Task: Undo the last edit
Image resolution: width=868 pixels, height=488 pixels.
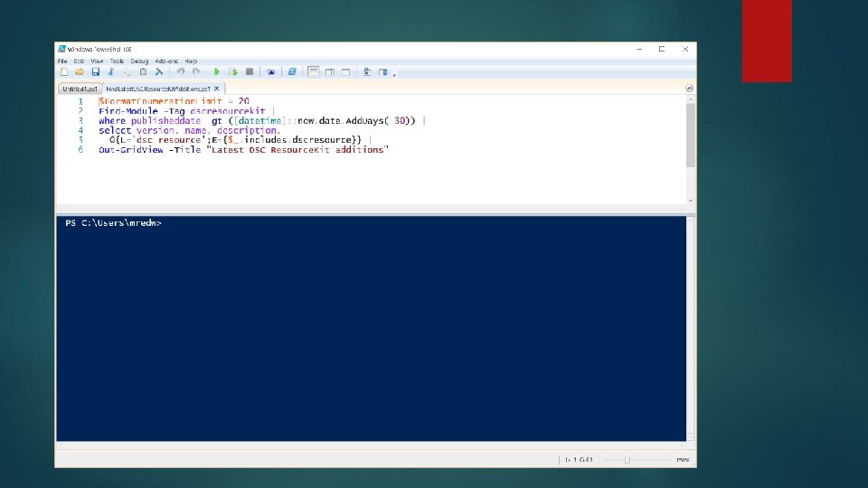Action: pos(181,72)
